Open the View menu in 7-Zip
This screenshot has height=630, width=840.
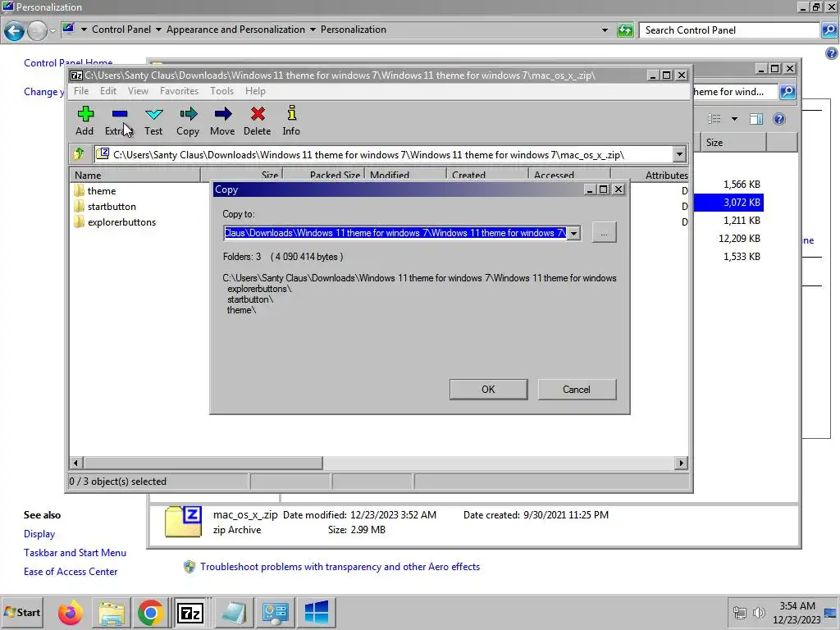138,91
